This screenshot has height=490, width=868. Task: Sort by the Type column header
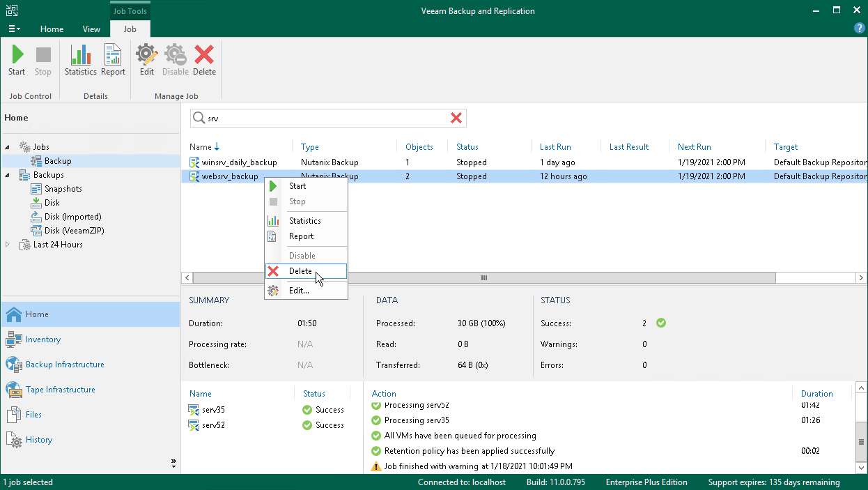pyautogui.click(x=310, y=147)
